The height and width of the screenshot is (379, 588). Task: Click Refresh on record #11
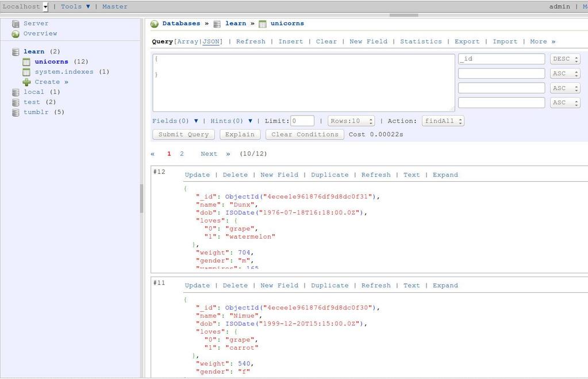pyautogui.click(x=376, y=286)
